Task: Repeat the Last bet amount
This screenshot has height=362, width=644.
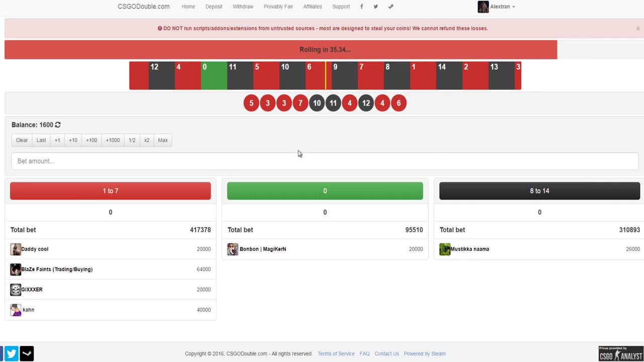Action: click(41, 140)
